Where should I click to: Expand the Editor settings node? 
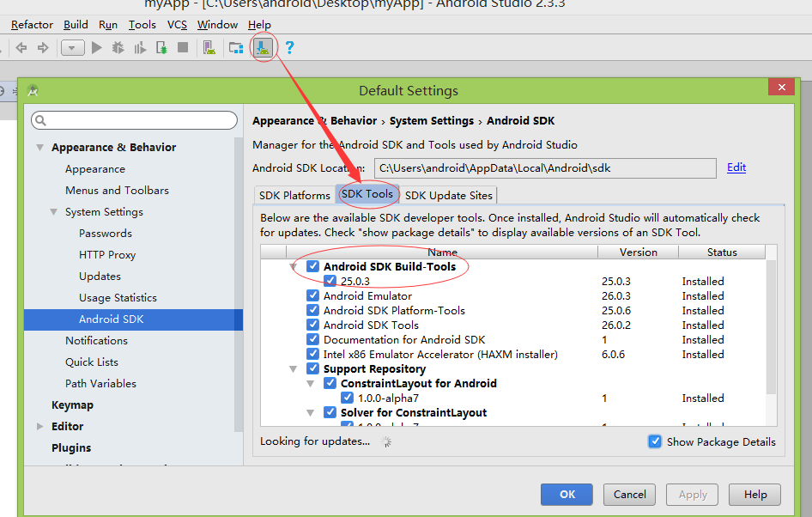point(39,426)
